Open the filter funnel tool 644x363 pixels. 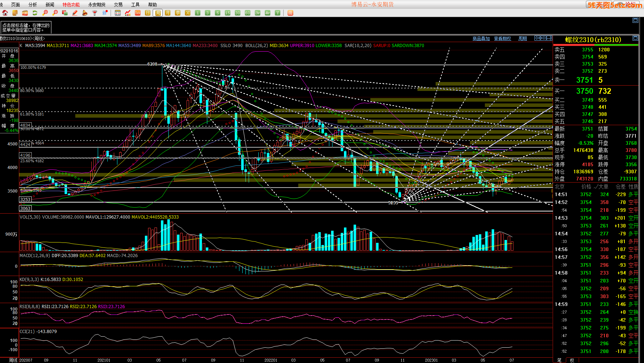[x=95, y=13]
